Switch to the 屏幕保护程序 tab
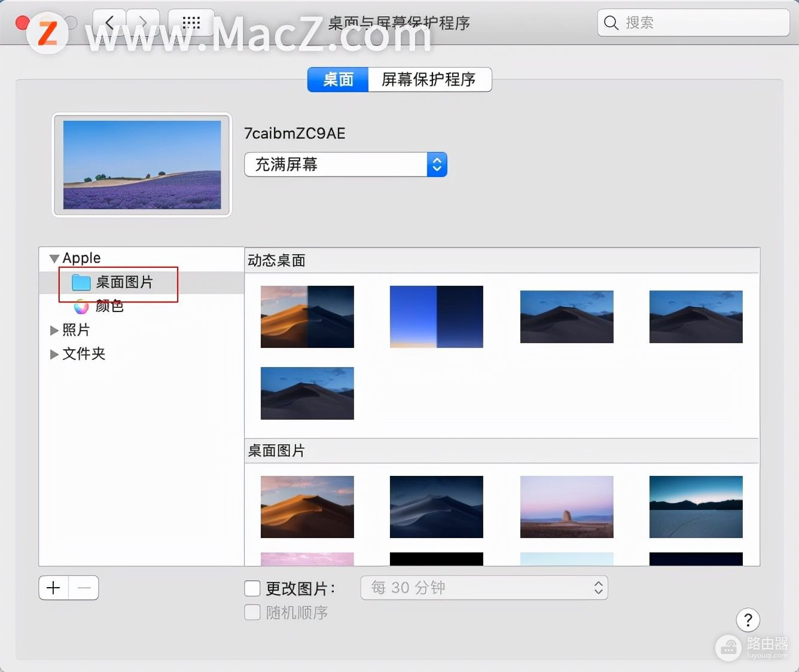Screen dimensions: 799x672 click(429, 80)
